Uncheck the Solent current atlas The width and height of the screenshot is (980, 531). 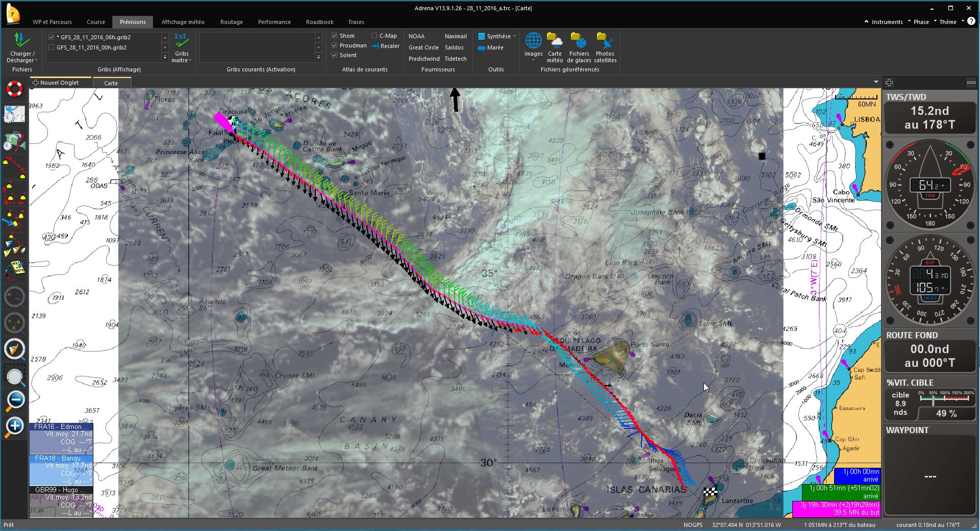tap(335, 55)
